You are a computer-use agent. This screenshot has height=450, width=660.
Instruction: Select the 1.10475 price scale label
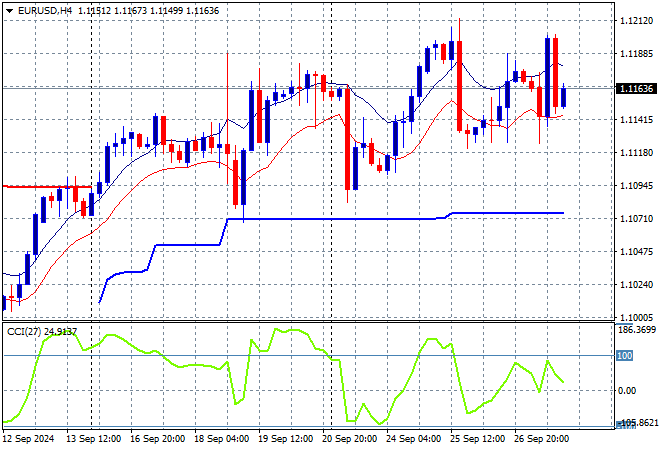(636, 252)
